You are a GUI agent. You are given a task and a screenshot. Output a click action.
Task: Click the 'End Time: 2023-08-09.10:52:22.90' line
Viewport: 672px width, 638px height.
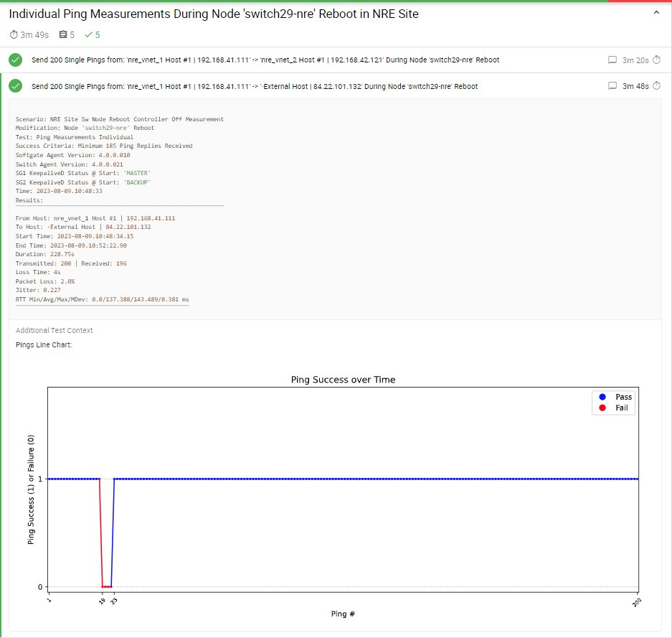coord(71,245)
